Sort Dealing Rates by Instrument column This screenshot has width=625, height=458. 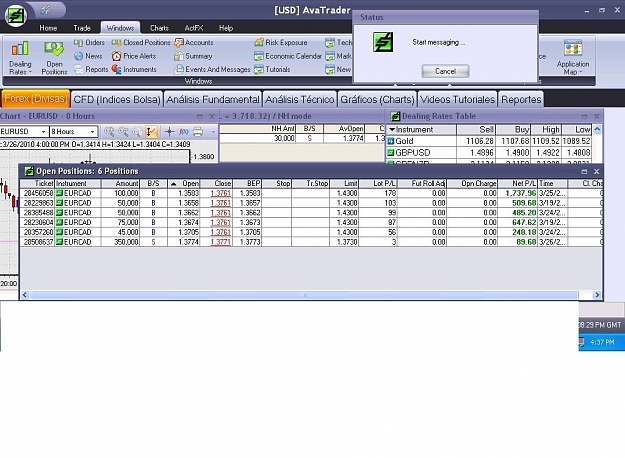click(x=421, y=130)
